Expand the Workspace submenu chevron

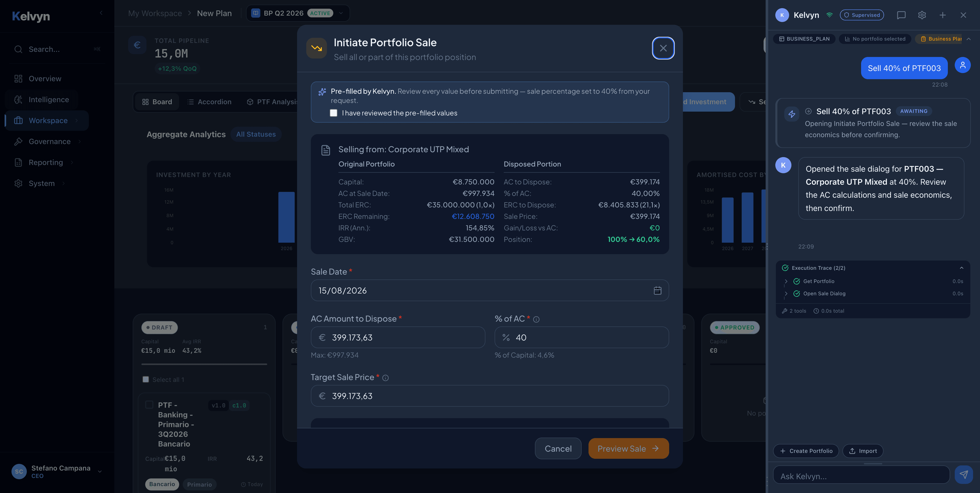click(x=77, y=121)
